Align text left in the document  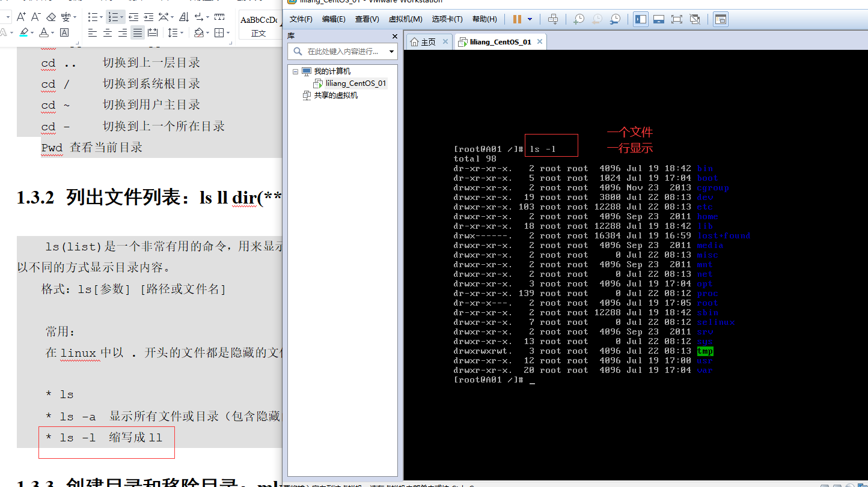93,32
